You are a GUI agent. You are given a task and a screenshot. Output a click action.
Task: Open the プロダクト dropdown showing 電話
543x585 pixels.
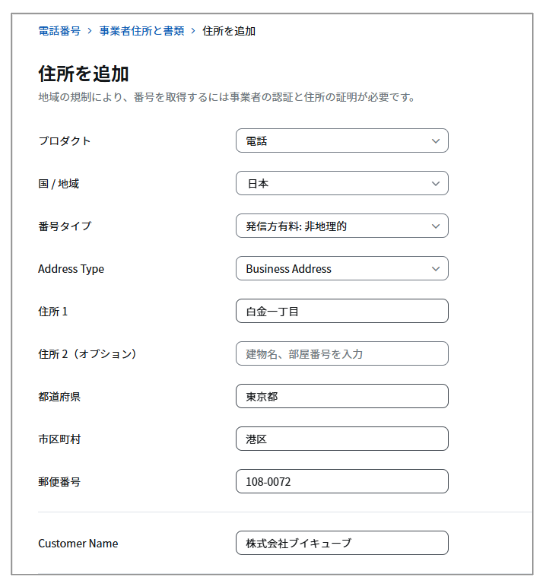(x=342, y=141)
